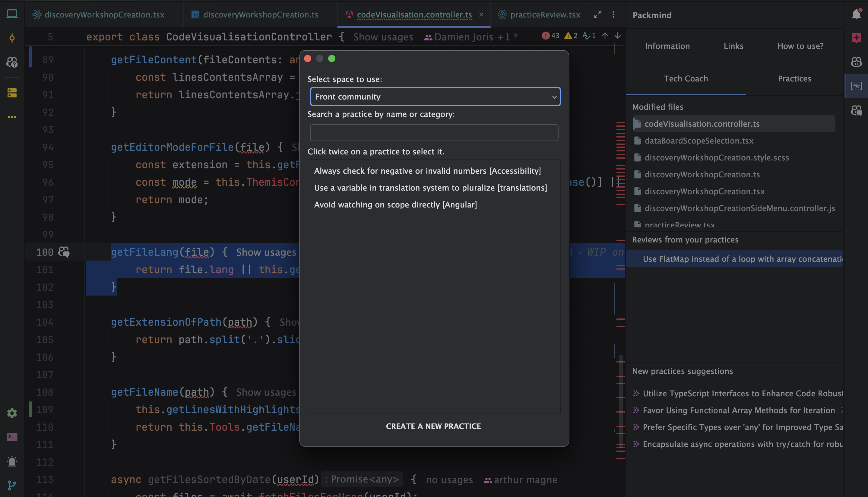Open the green gear services icon
This screenshot has height=497, width=868.
[12, 413]
